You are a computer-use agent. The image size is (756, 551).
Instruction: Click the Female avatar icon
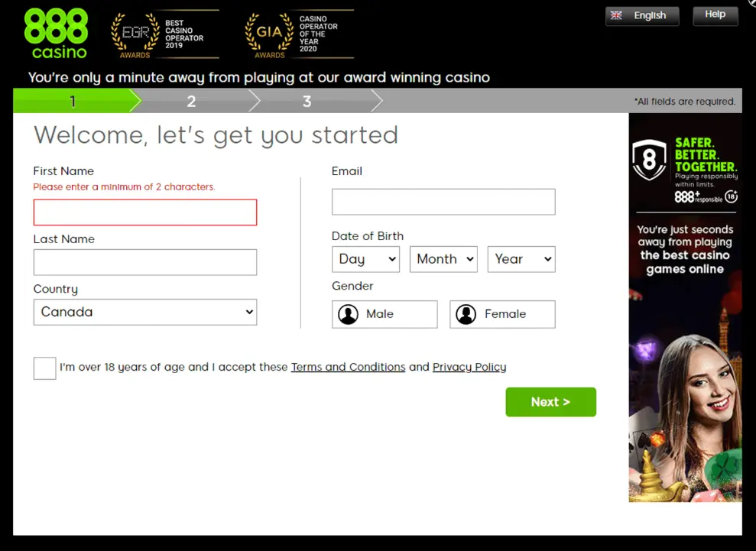pos(466,314)
